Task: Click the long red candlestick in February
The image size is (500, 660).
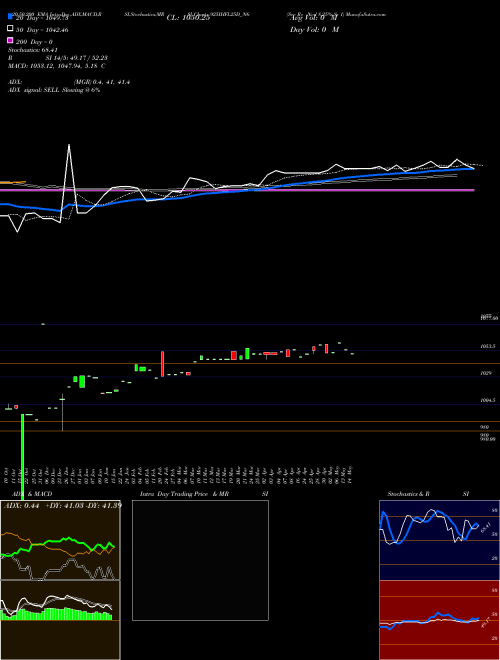Action: (162, 364)
